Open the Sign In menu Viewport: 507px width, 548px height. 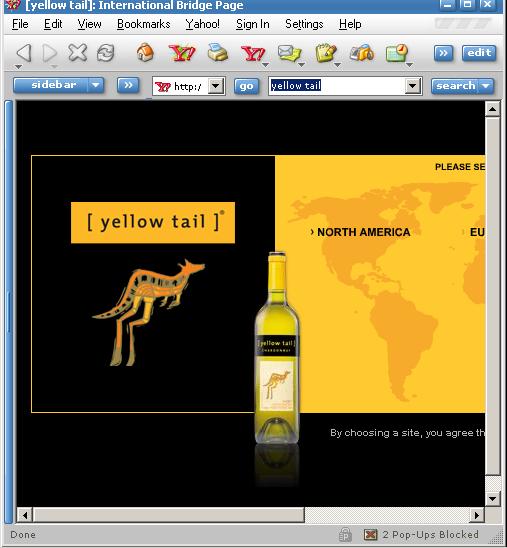coord(253,24)
